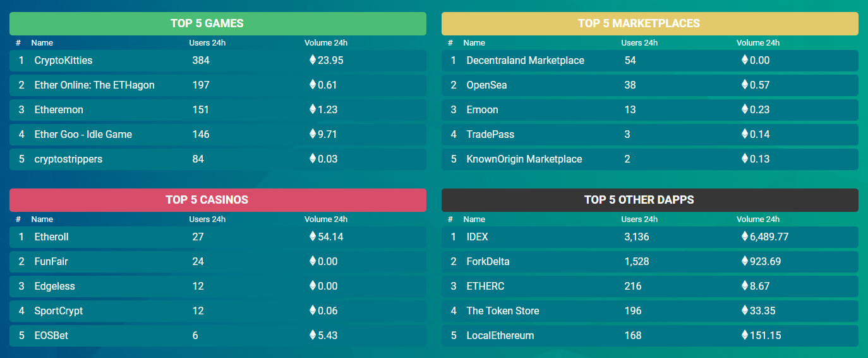Open the Decentraland Marketplace entry
The height and width of the screenshot is (358, 868).
(525, 61)
